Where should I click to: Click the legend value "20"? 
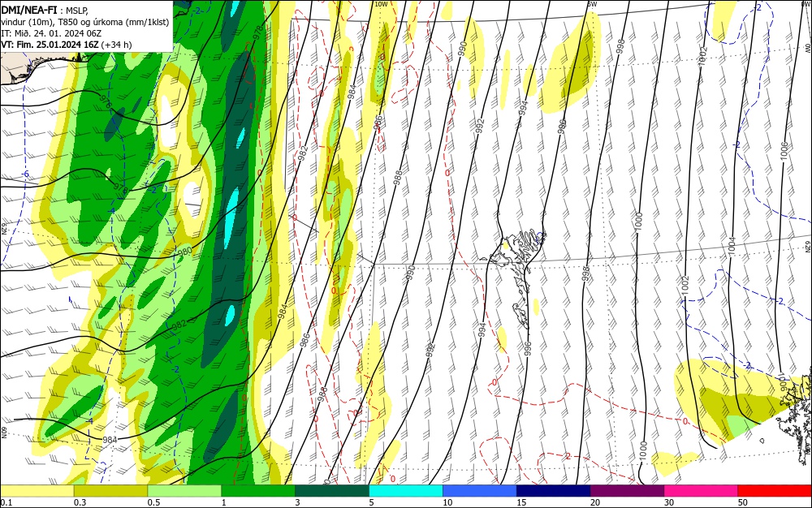click(595, 502)
